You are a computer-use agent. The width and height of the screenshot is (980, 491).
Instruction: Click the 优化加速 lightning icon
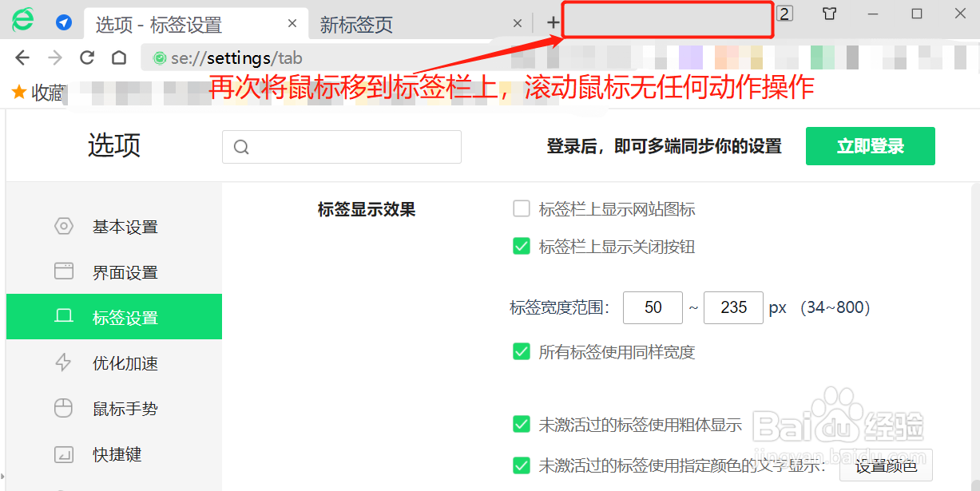coord(63,362)
